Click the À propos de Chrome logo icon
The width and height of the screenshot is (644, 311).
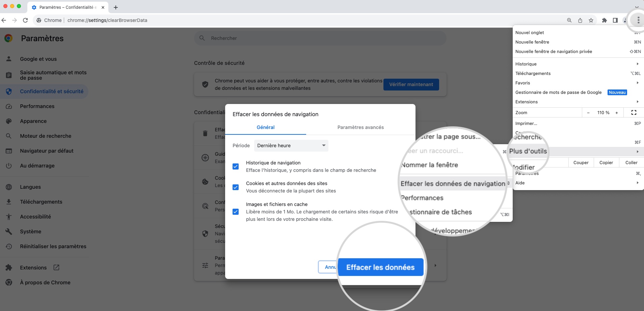tap(9, 283)
